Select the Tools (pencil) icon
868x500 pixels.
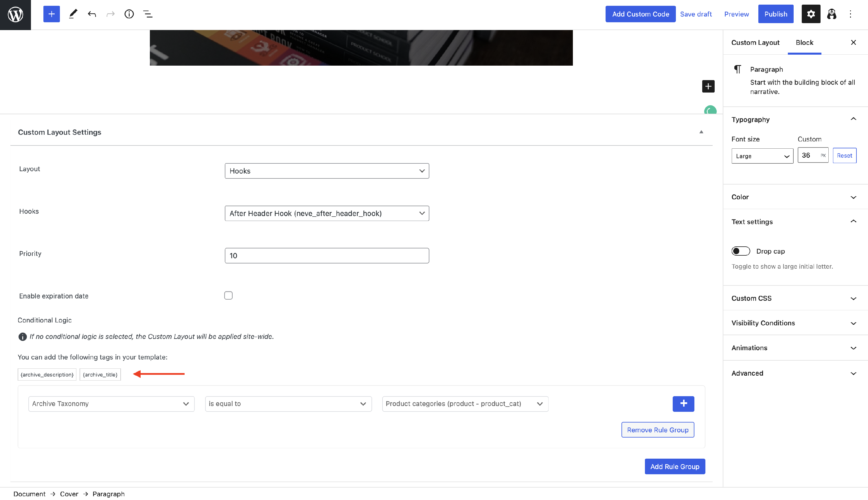[73, 14]
